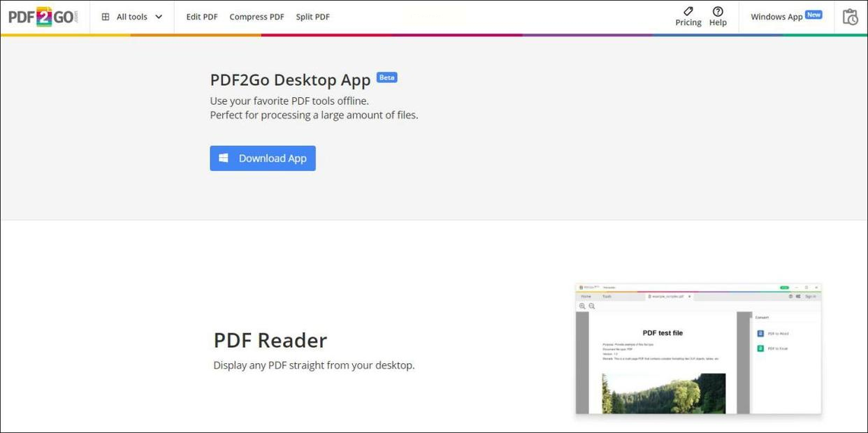Open Edit PDF tool
The image size is (868, 433).
[x=202, y=17]
